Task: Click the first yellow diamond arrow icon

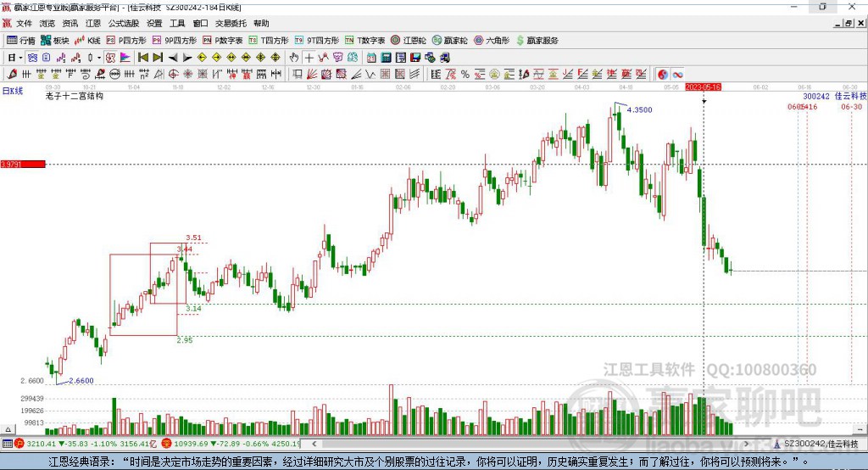Action: (x=202, y=58)
